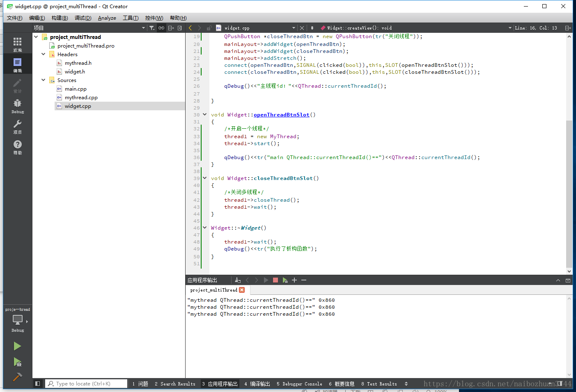Viewport: 576px width, 392px height.
Task: Switch to the 4 编译输出 pane
Action: pyautogui.click(x=257, y=384)
